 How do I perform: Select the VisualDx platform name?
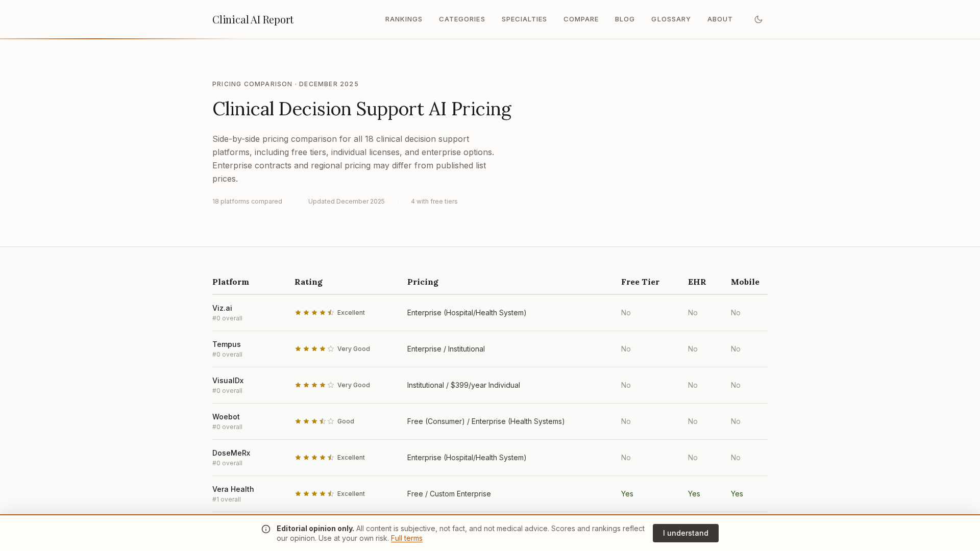pos(228,381)
